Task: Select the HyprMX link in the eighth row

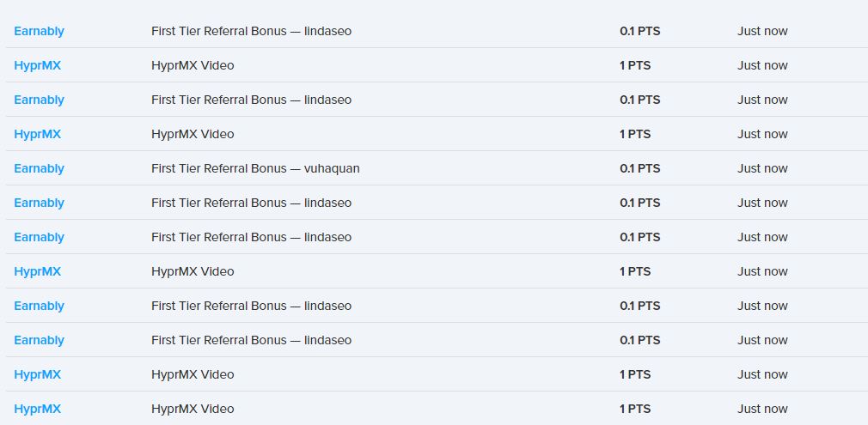Action: (x=37, y=271)
